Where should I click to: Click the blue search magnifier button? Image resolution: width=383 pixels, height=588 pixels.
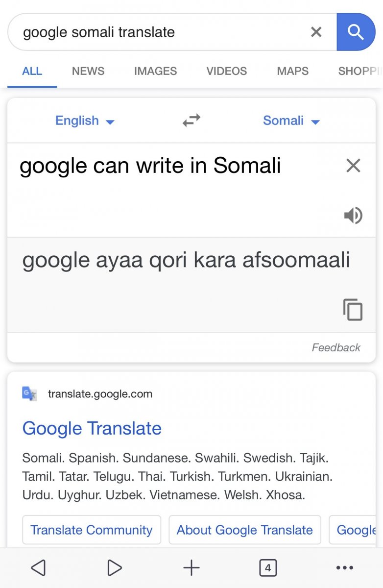pyautogui.click(x=356, y=32)
